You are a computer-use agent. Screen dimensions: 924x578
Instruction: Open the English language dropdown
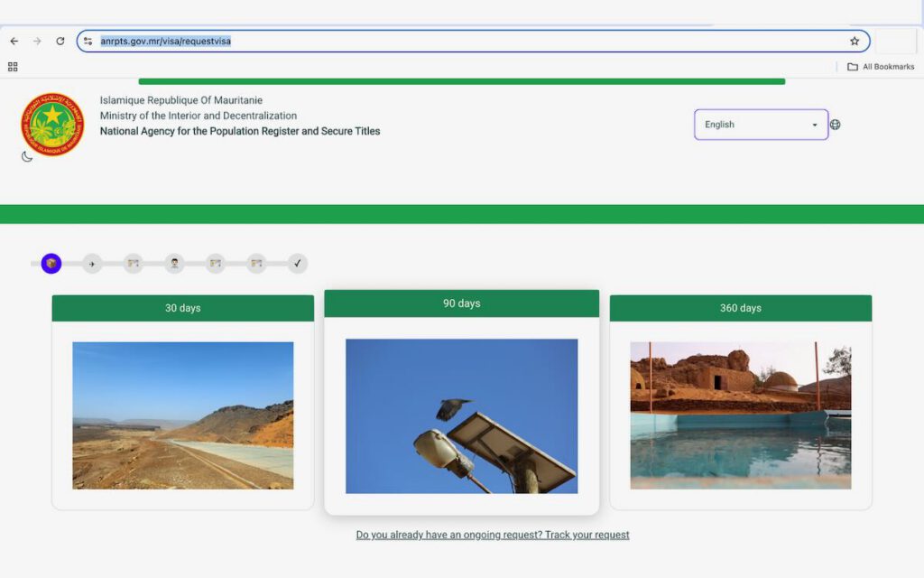pos(761,125)
